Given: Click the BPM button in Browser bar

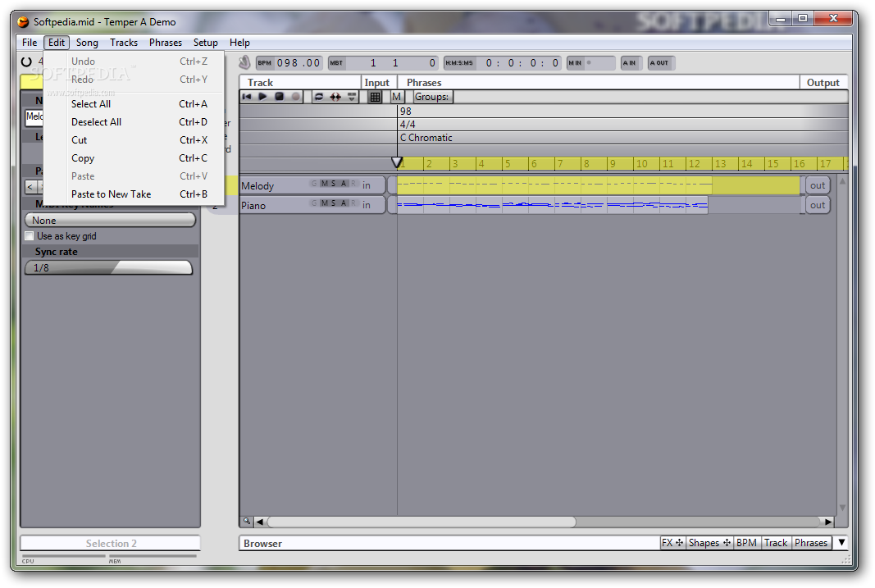Looking at the screenshot, I should (x=746, y=542).
